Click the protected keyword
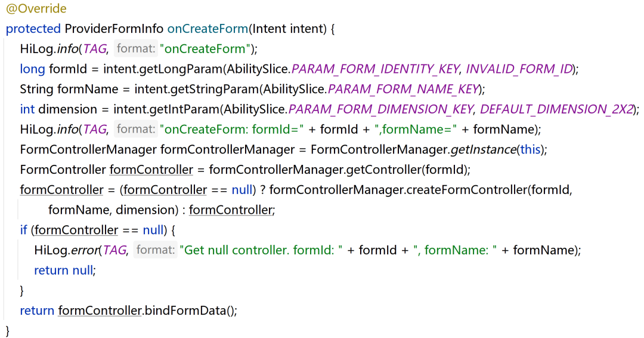This screenshot has height=338, width=644. (x=33, y=29)
